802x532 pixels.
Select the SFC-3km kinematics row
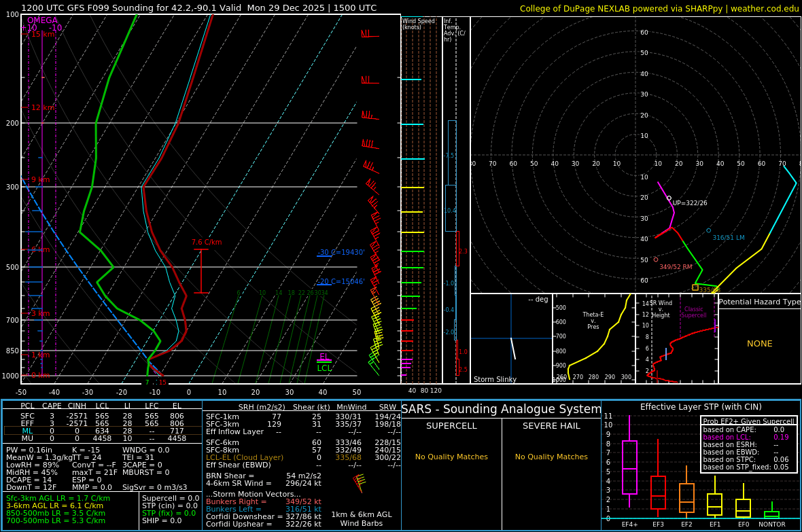[x=303, y=424]
